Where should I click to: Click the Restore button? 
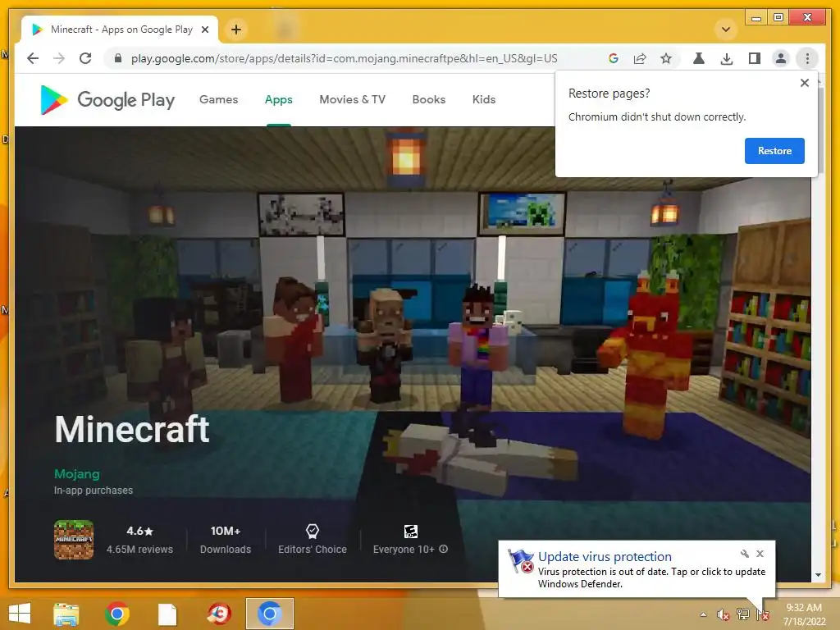point(774,151)
